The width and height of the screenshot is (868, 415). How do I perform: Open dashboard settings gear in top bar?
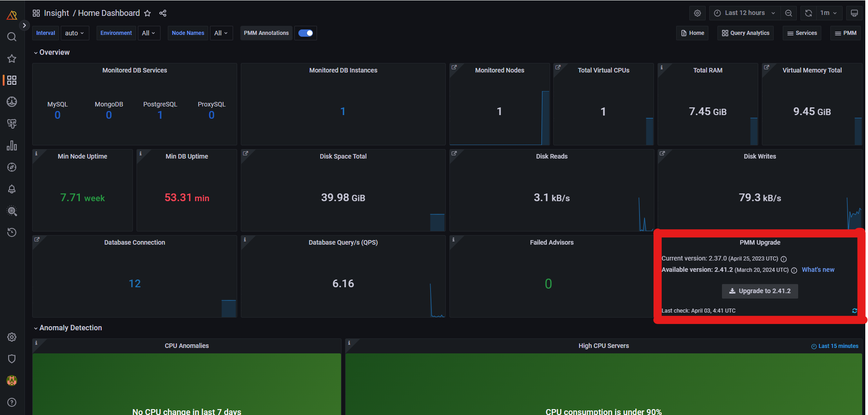(697, 13)
